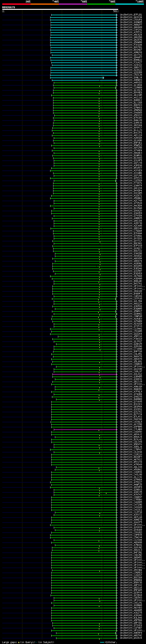146x644 pixels.
Task: Select last hit label UniRef100_Q029J4
Action: 131,638
